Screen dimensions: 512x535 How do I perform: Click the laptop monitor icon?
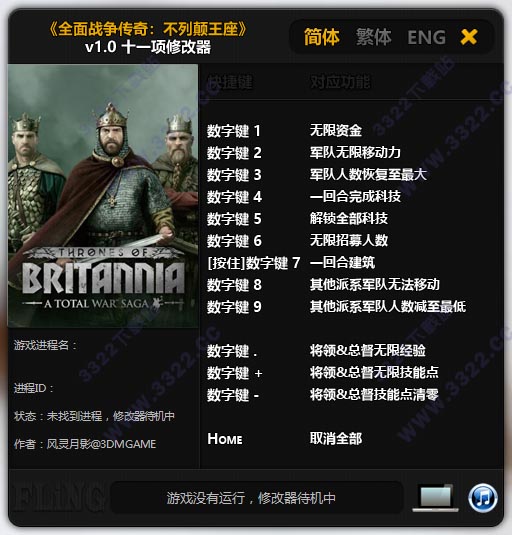[436, 498]
